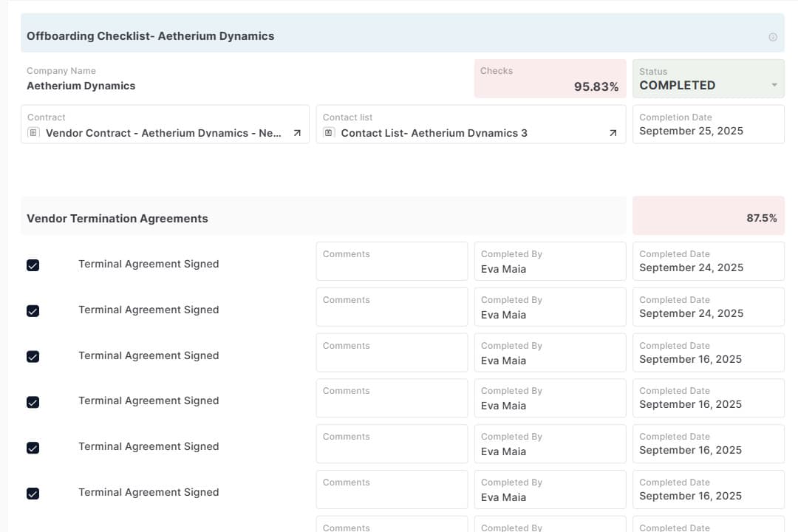Screen dimensions: 798x532
Task: Click the document icon beside Vendor Contract
Action: tap(33, 133)
